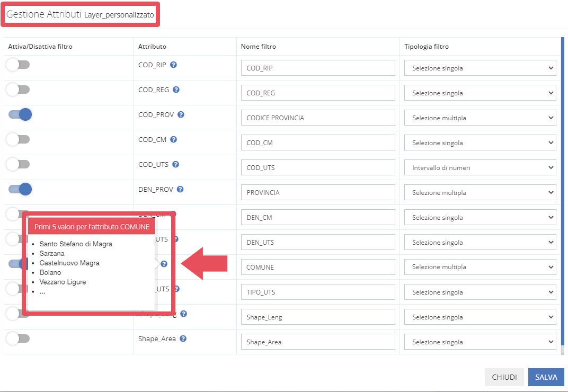Viewport: 568px width, 392px height.
Task: Expand the COMUNE filter type dropdown
Action: [480, 268]
